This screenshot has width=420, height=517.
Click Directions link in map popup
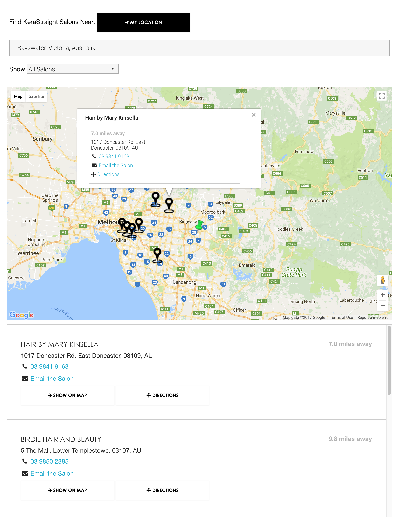[108, 174]
